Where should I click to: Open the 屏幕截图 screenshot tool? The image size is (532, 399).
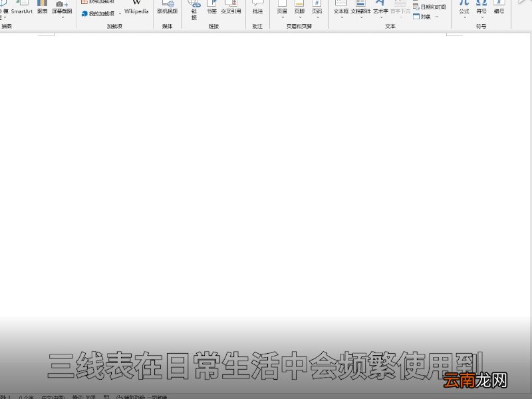pyautogui.click(x=62, y=9)
